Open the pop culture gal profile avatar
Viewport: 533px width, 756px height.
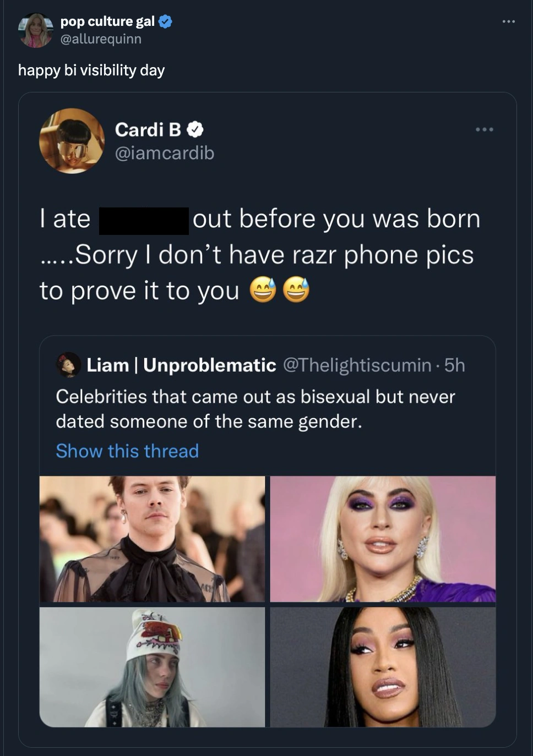tap(35, 30)
